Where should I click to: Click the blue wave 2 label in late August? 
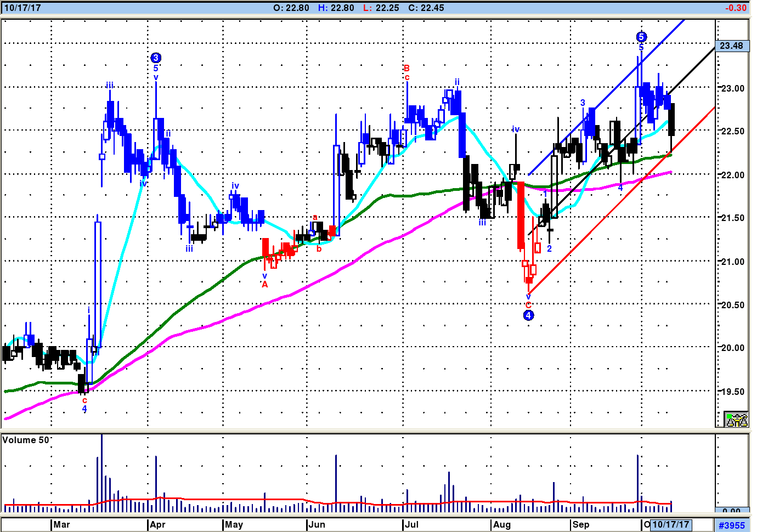(x=549, y=248)
